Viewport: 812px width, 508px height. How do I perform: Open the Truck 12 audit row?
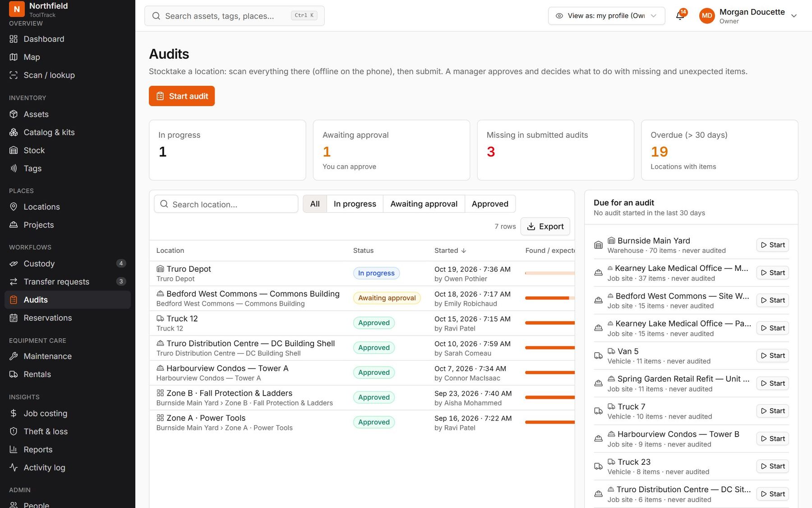point(362,323)
